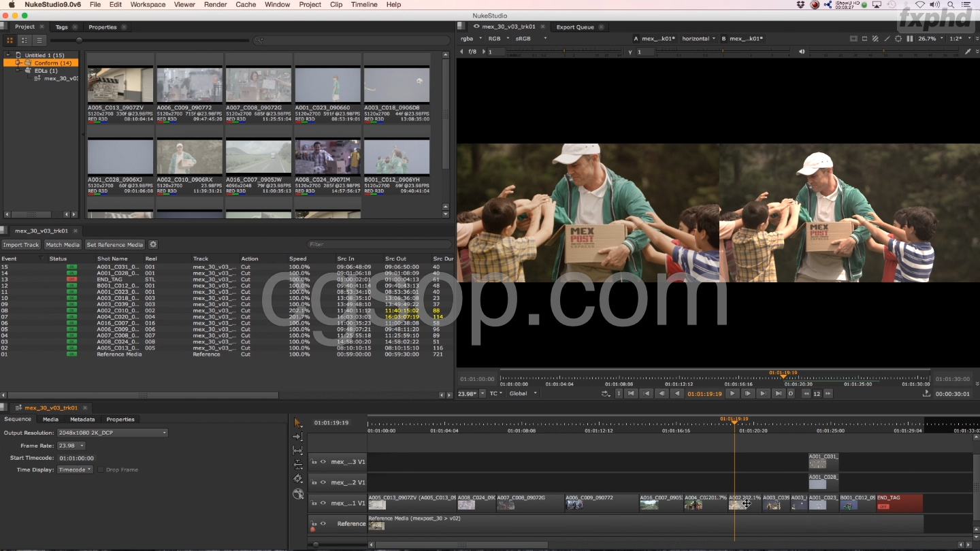
Task: Click the Import Track button
Action: point(21,245)
